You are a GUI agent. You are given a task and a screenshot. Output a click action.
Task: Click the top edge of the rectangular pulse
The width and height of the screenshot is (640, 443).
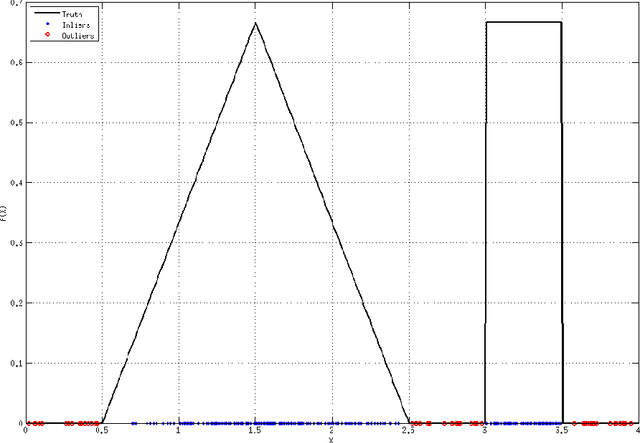(x=523, y=22)
